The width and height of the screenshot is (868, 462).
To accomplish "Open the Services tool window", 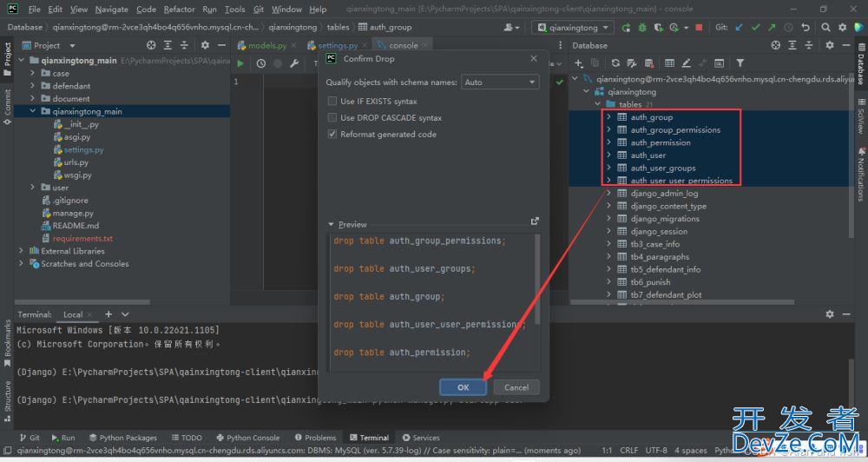I will [421, 438].
